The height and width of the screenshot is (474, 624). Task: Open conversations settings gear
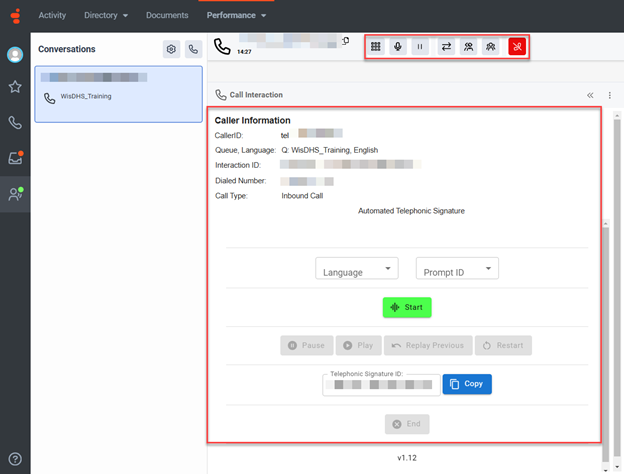pos(171,49)
